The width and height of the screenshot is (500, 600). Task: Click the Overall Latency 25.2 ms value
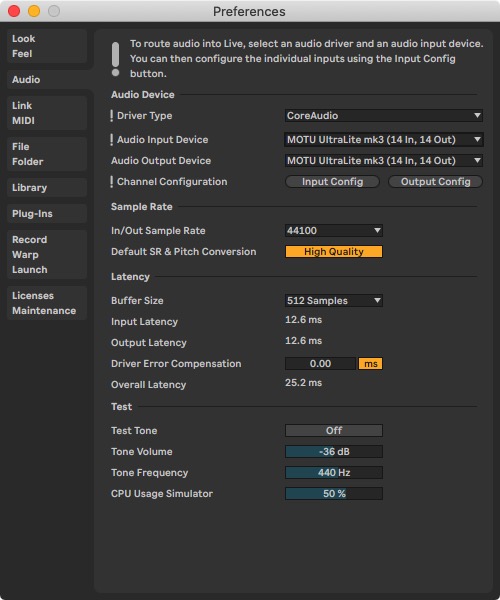303,383
